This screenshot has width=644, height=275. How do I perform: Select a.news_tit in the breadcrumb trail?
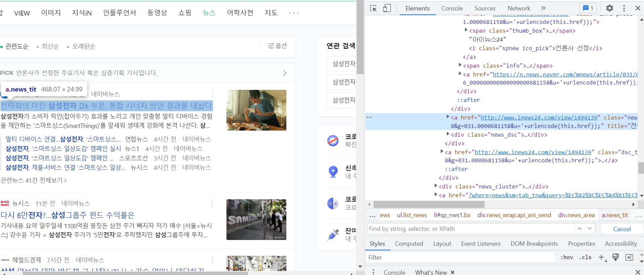[615, 215]
